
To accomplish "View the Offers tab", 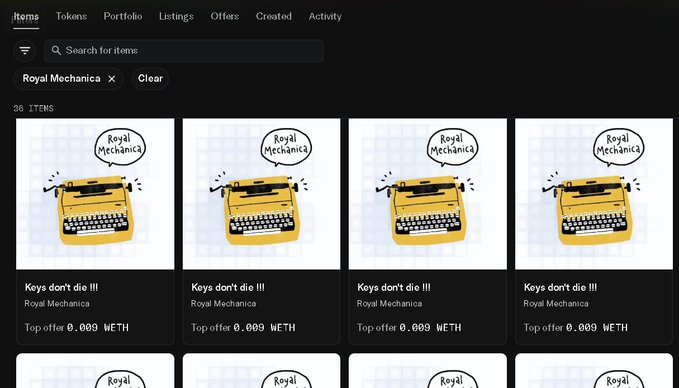I will click(225, 16).
